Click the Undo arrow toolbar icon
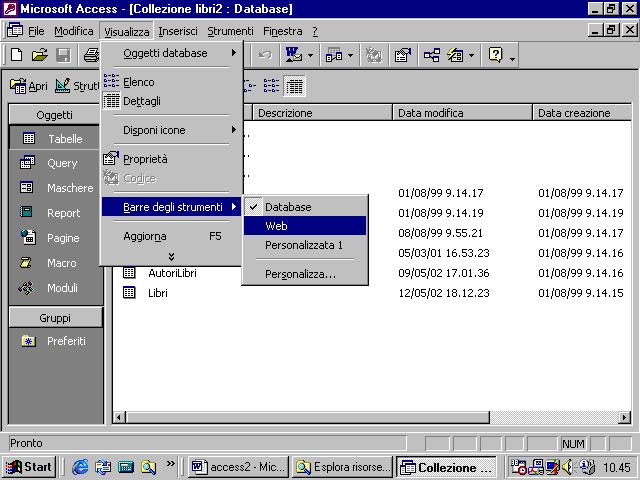Screen dimensions: 640x480 tap(265, 55)
